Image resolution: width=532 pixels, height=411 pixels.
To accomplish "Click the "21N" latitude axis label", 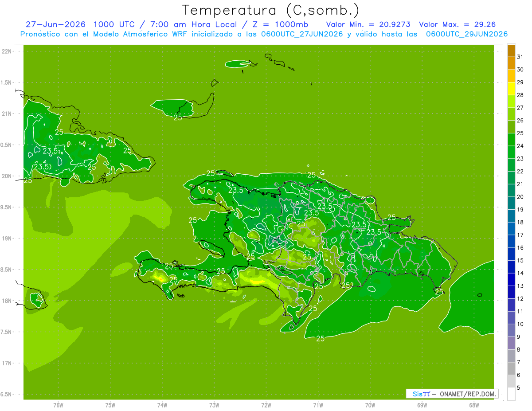I will click(x=8, y=114).
